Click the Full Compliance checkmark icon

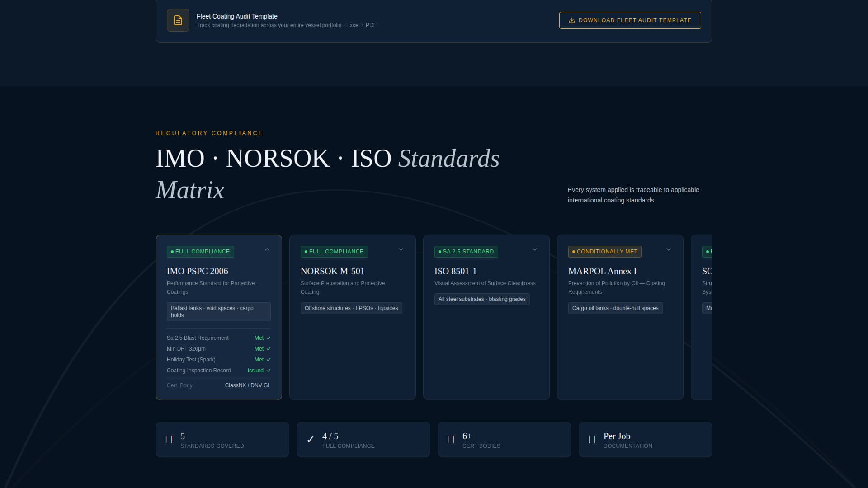(x=310, y=440)
